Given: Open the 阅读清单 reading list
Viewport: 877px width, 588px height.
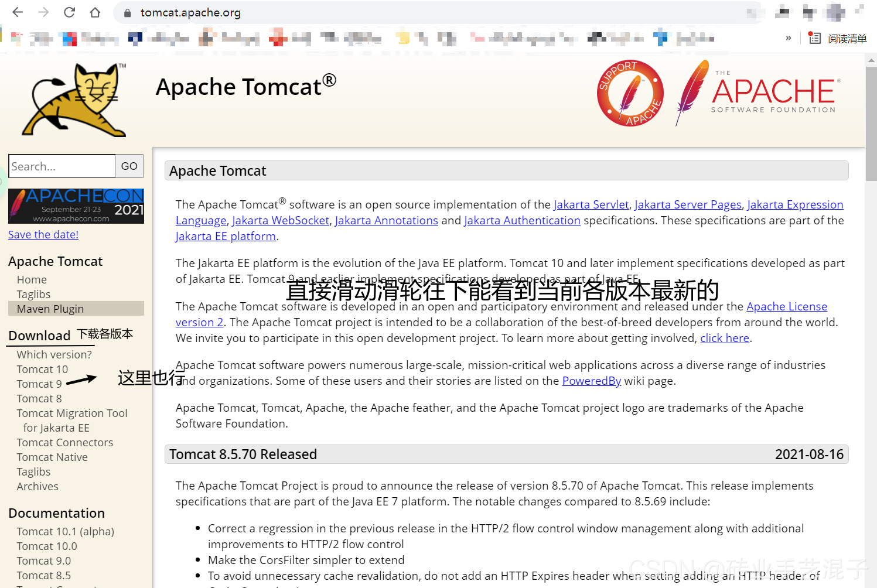Looking at the screenshot, I should [x=839, y=37].
